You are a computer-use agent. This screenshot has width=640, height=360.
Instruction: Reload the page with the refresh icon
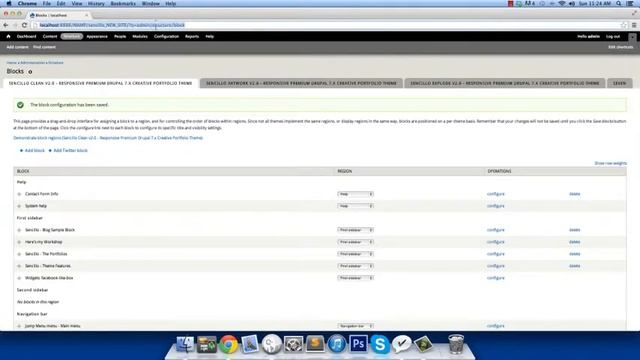coord(24,25)
